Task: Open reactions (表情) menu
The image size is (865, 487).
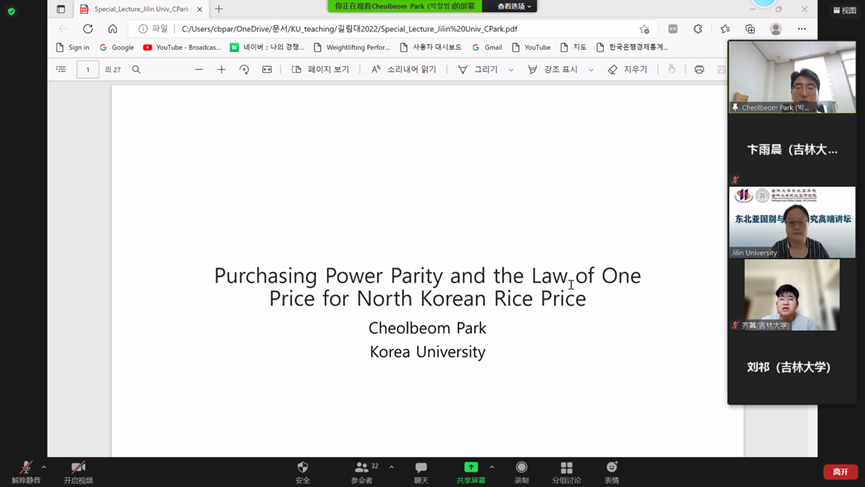Action: (x=612, y=468)
